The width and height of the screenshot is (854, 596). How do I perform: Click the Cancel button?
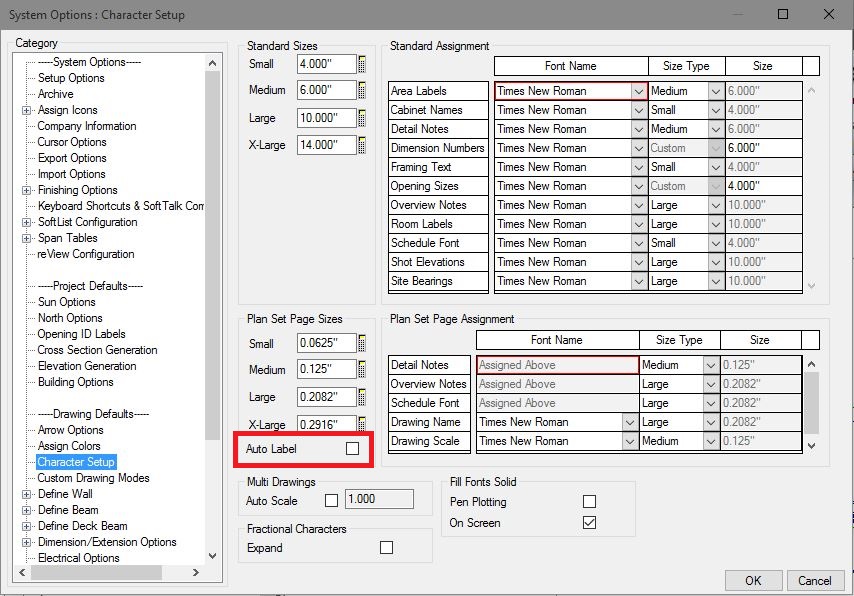coord(815,580)
